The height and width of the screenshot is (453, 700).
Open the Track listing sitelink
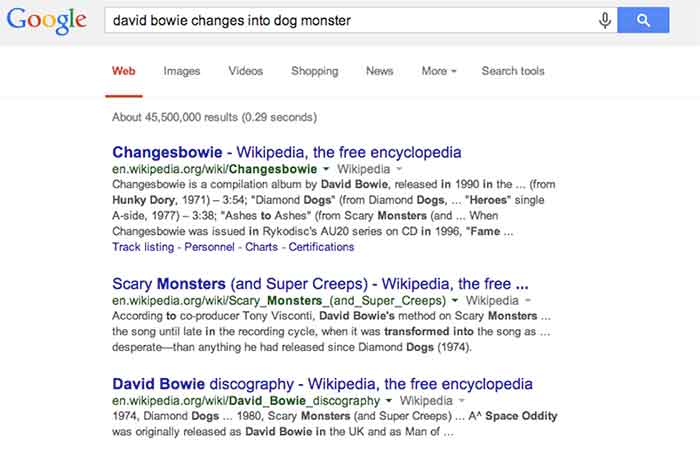pyautogui.click(x=145, y=247)
